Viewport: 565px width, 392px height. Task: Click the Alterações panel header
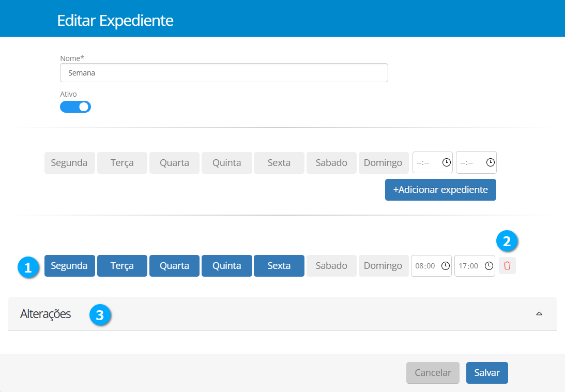tap(45, 314)
